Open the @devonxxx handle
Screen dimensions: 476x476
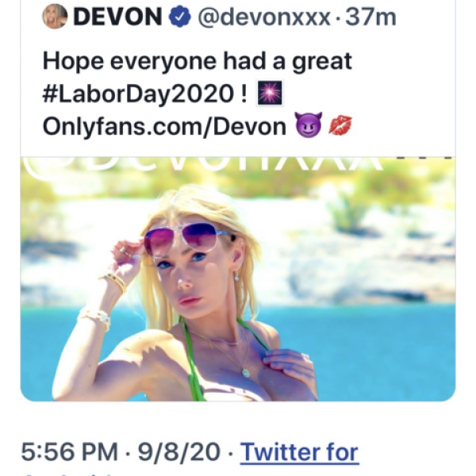264,17
